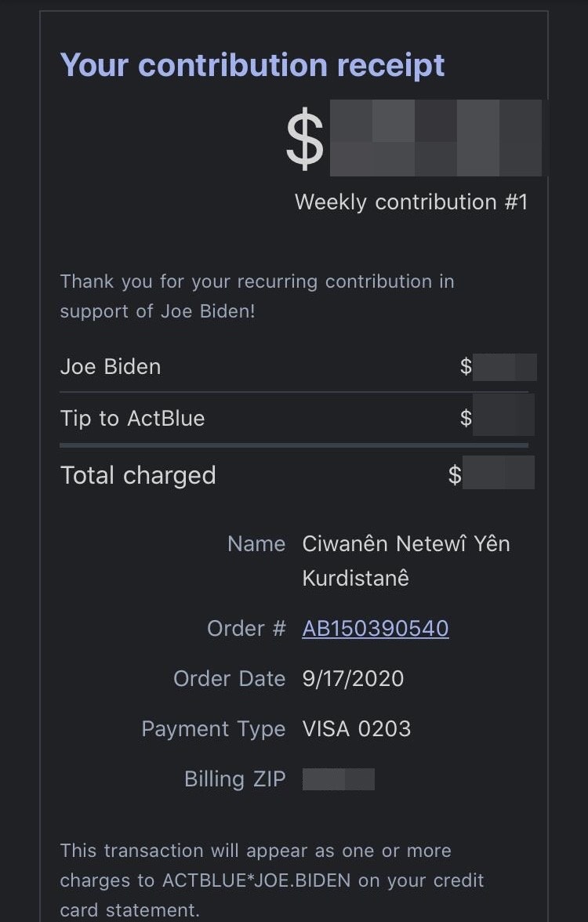
Task: Click the large dollar sign symbol
Action: (x=304, y=139)
